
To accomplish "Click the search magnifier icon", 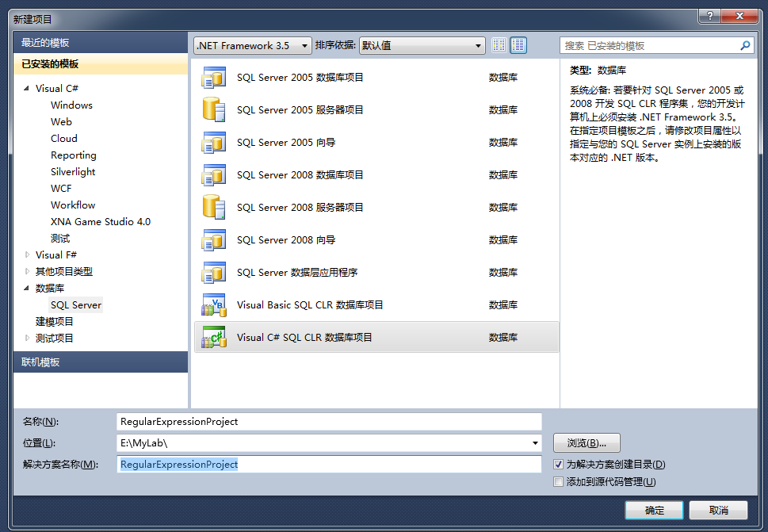I will (x=745, y=45).
